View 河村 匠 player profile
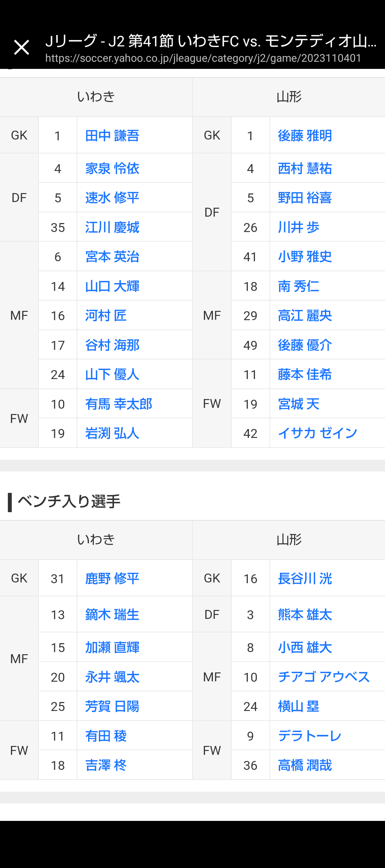The image size is (385, 868). point(106,316)
